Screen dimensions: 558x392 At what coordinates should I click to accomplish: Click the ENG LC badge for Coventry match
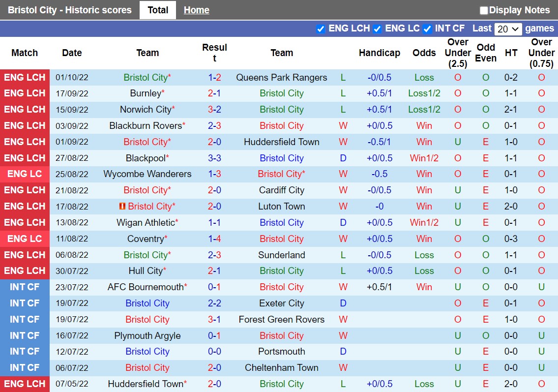[x=25, y=239]
